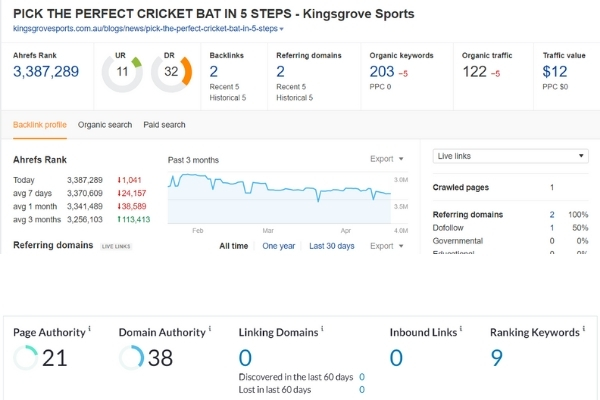600x400 pixels.
Task: Click the Past 3 months label
Action: 193,160
